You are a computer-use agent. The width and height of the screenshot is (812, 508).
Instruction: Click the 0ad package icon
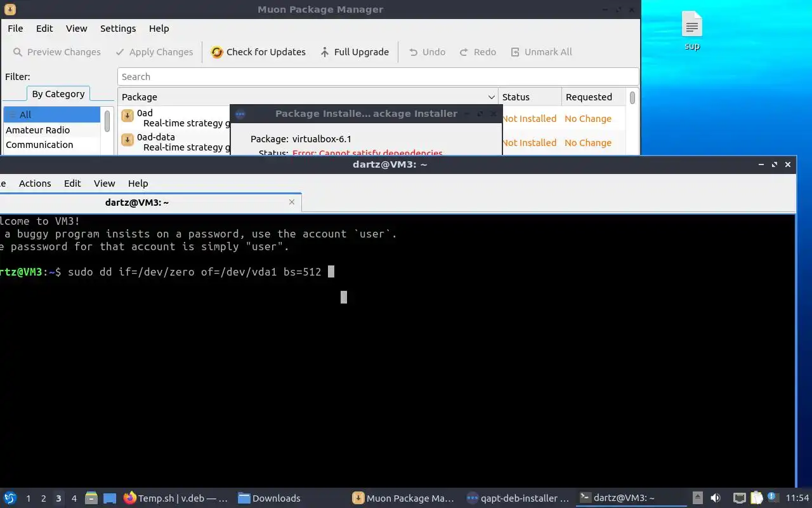(128, 116)
